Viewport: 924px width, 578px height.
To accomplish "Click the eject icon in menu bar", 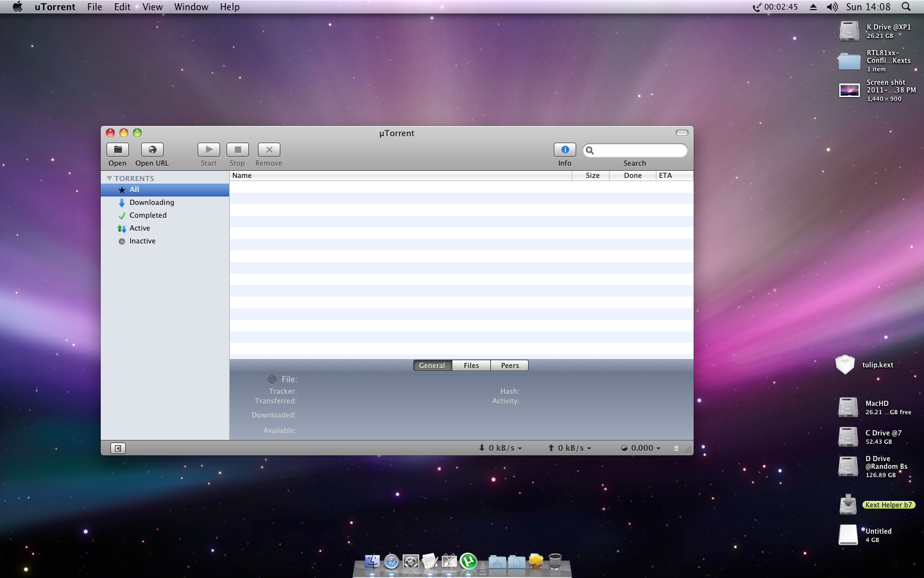I will click(x=813, y=7).
